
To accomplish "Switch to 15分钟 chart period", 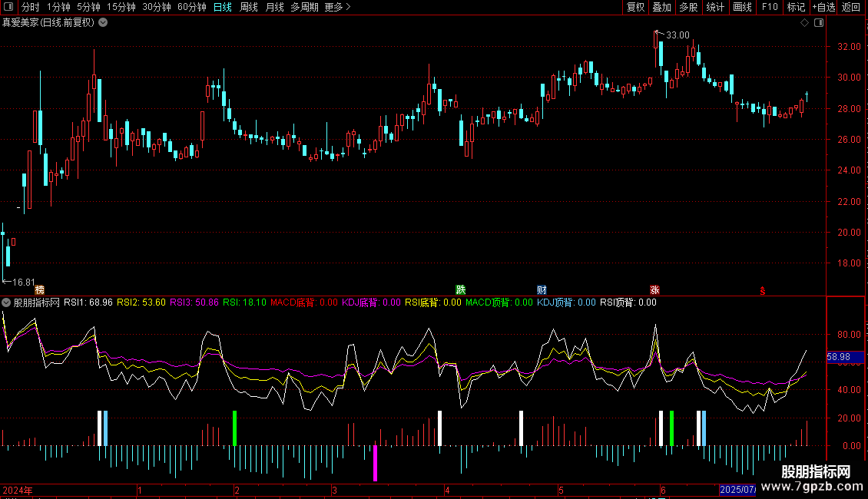I will pyautogui.click(x=121, y=7).
